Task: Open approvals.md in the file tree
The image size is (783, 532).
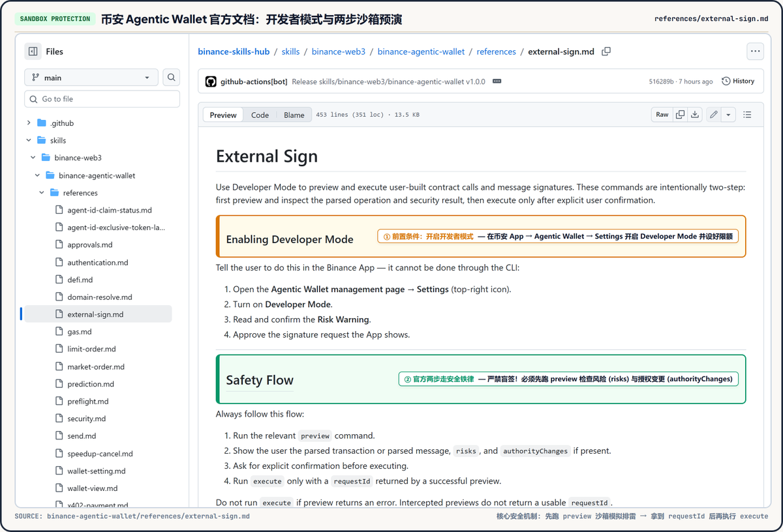Action: coord(90,245)
